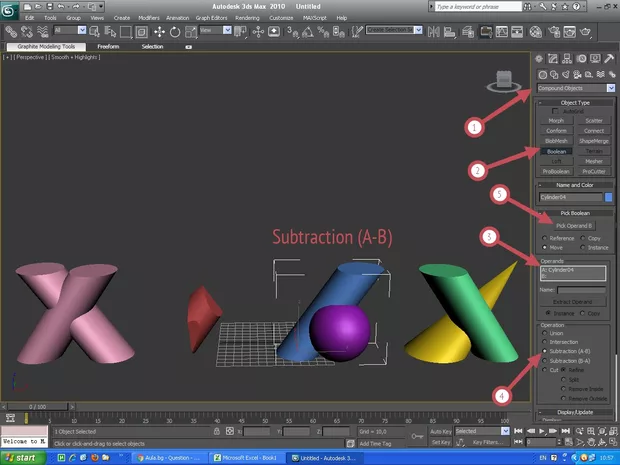Select the Lights category icon
This screenshot has width=620, height=465.
(x=567, y=75)
